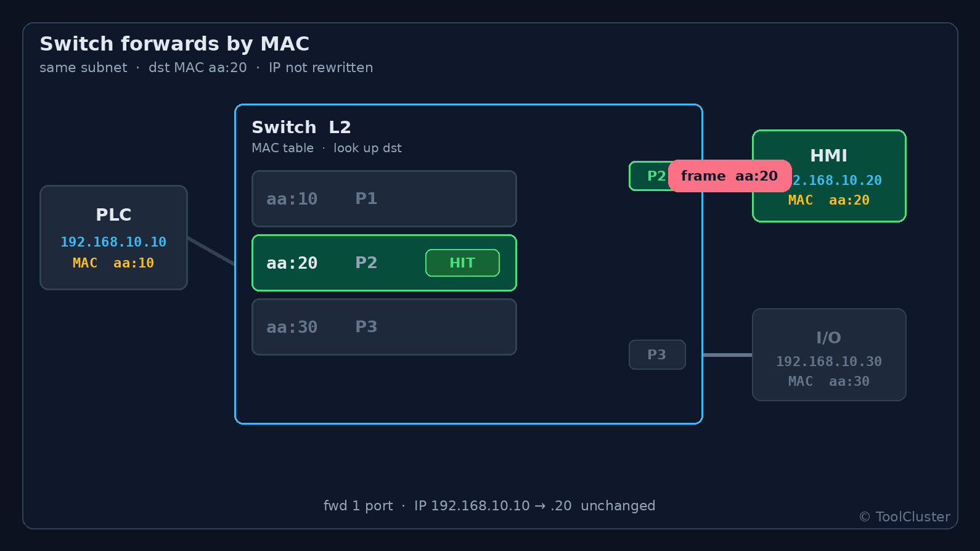Click the HMI MAC aa:20 text
The image size is (980, 551).
coord(829,200)
